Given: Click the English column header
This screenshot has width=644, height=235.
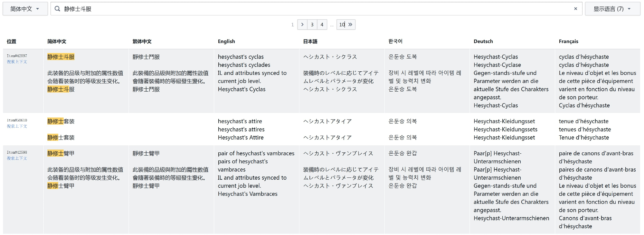Looking at the screenshot, I should click(x=226, y=41).
